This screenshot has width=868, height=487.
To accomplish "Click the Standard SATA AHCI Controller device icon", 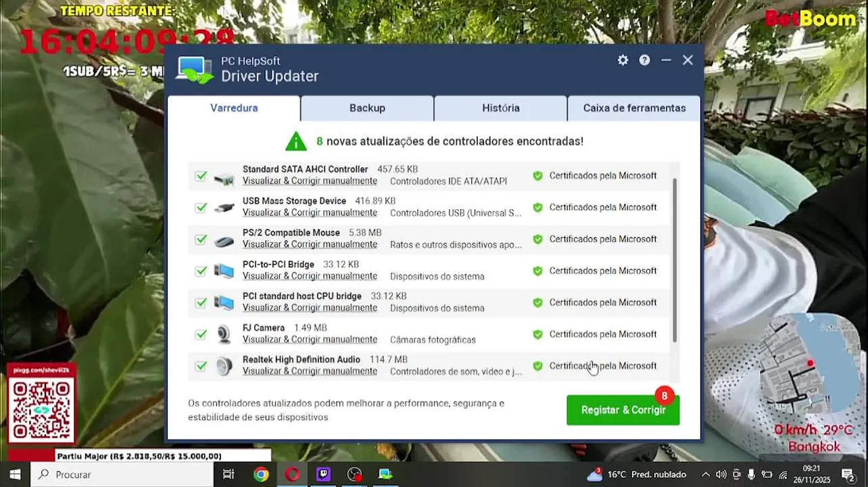I will [224, 179].
